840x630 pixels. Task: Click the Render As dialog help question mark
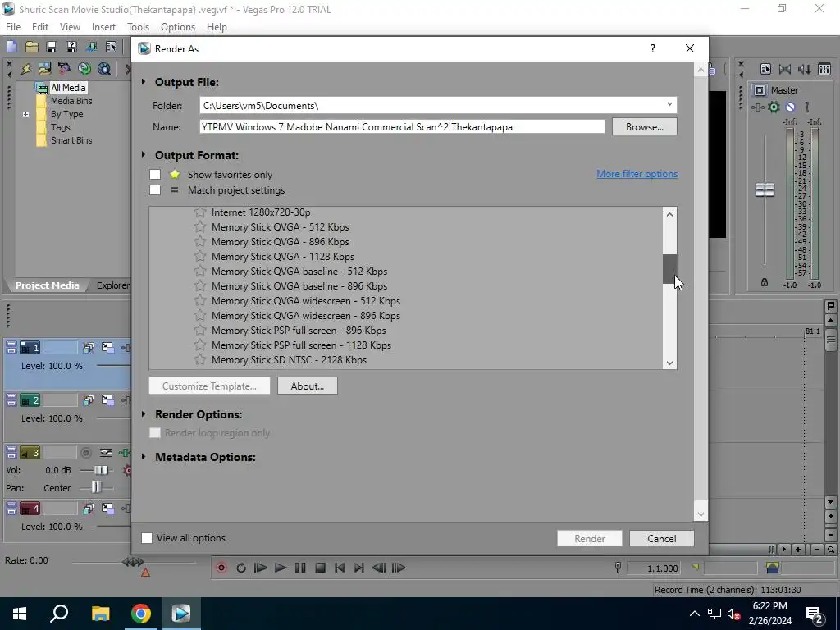[x=652, y=48]
